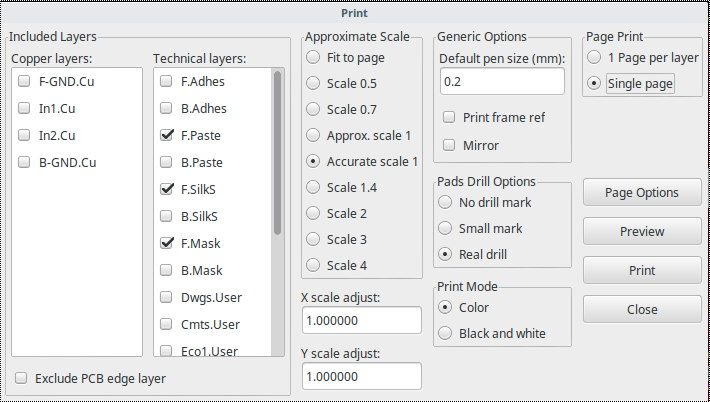The image size is (710, 402).
Task: Select the Fit to page scale
Action: 313,58
